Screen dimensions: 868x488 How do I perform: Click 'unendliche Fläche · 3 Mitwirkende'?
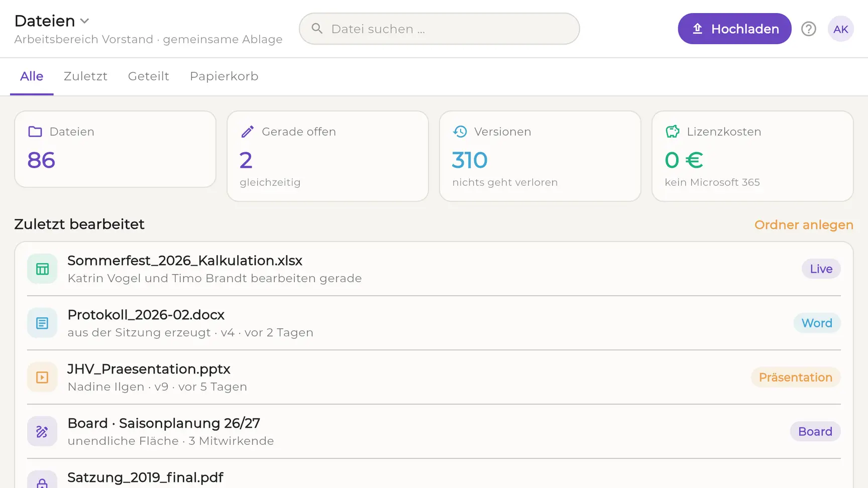tap(171, 441)
